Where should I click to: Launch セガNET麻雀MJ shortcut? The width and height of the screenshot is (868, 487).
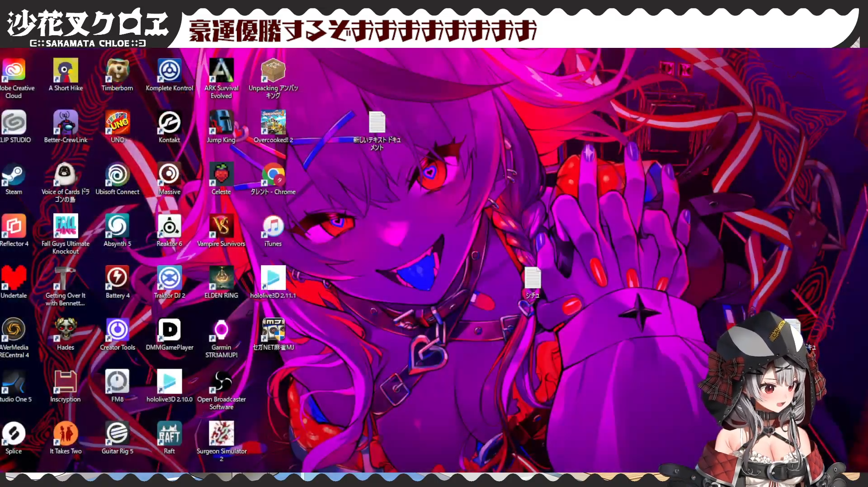pos(273,330)
